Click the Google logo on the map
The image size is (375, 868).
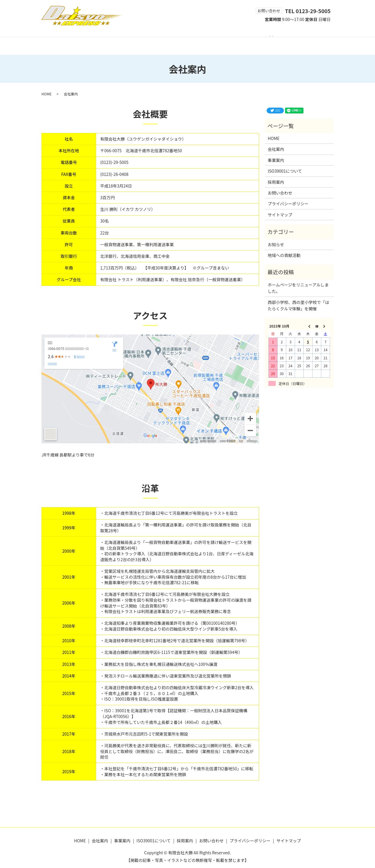[x=150, y=436]
